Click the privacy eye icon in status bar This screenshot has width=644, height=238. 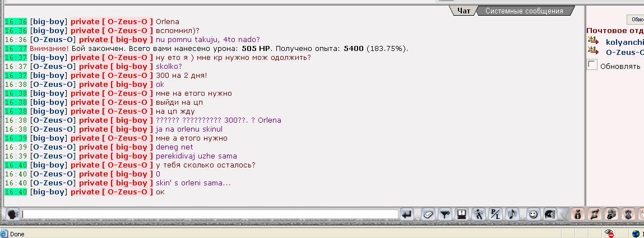[x=609, y=234]
